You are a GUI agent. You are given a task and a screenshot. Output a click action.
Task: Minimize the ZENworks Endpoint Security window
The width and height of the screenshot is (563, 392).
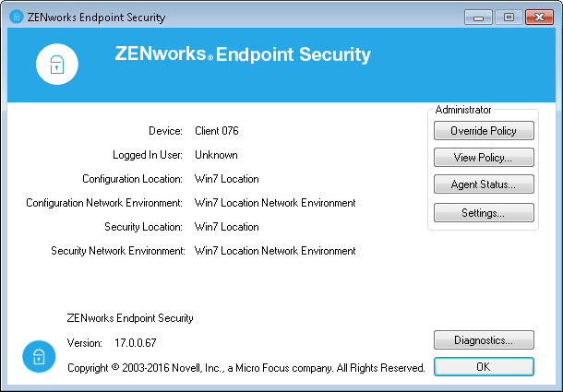tap(479, 17)
